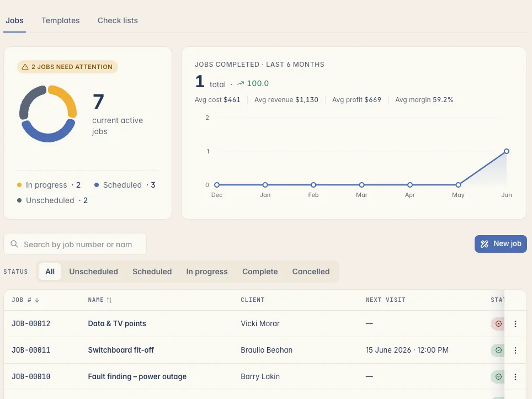Viewport: 532px width, 399px height.
Task: Open job JOB-00010
Action: pyautogui.click(x=31, y=376)
